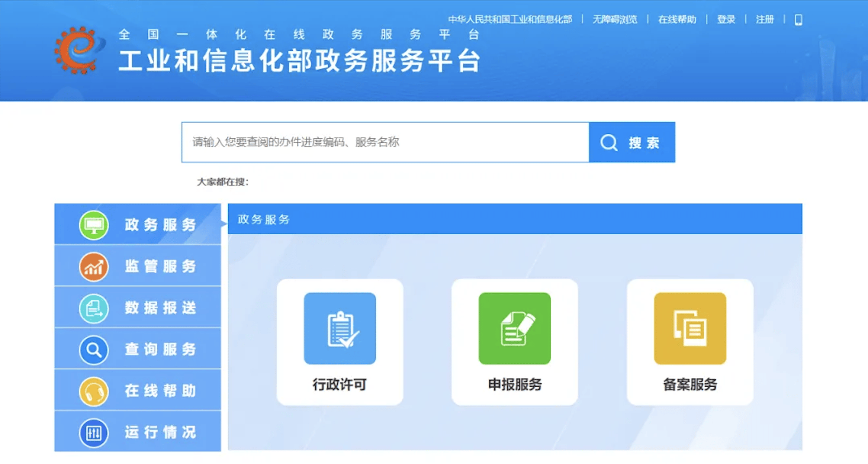Select 数据报送 text in sidebar menu
The height and width of the screenshot is (464, 868).
[160, 308]
